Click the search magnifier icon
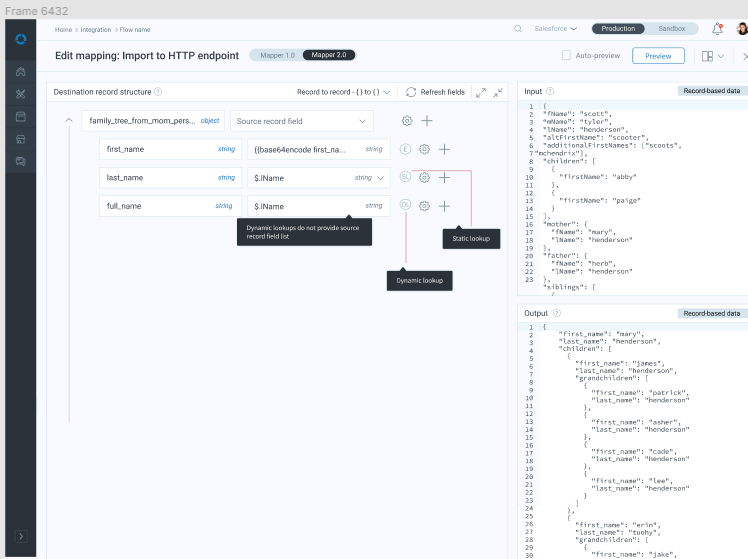The image size is (748, 559). [x=518, y=29]
